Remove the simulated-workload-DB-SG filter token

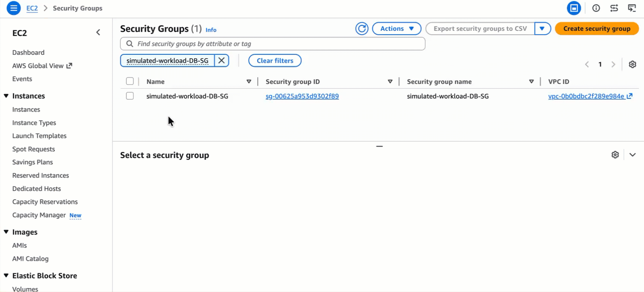(221, 60)
